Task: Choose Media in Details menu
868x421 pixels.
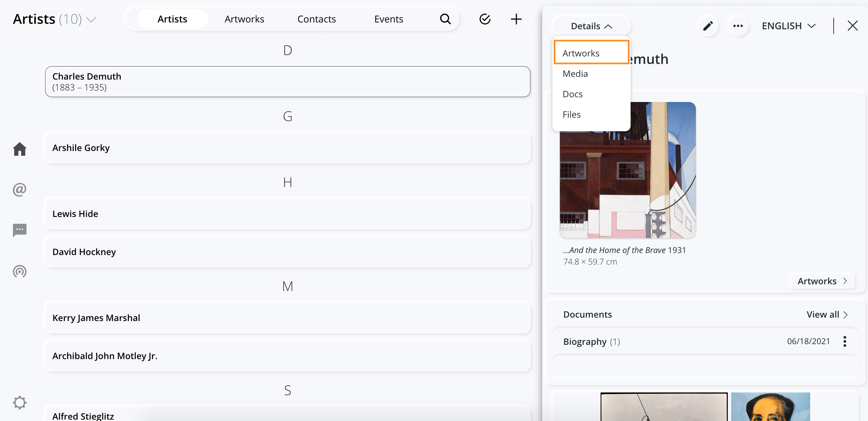Action: click(x=591, y=74)
